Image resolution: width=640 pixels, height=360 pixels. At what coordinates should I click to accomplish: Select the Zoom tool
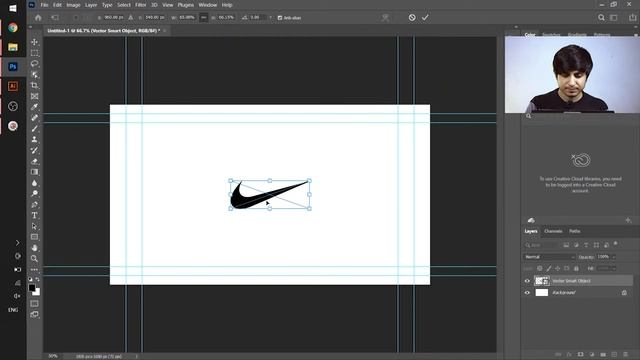pyautogui.click(x=34, y=258)
